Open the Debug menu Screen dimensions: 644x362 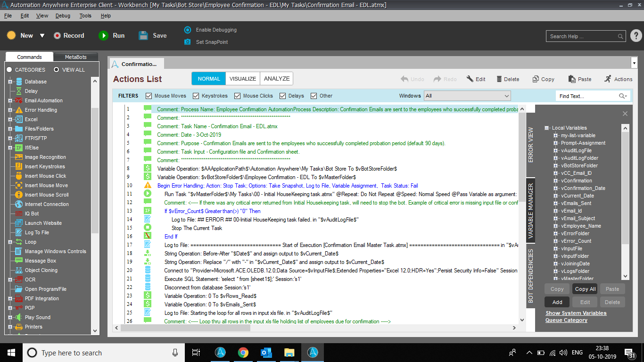pyautogui.click(x=63, y=16)
